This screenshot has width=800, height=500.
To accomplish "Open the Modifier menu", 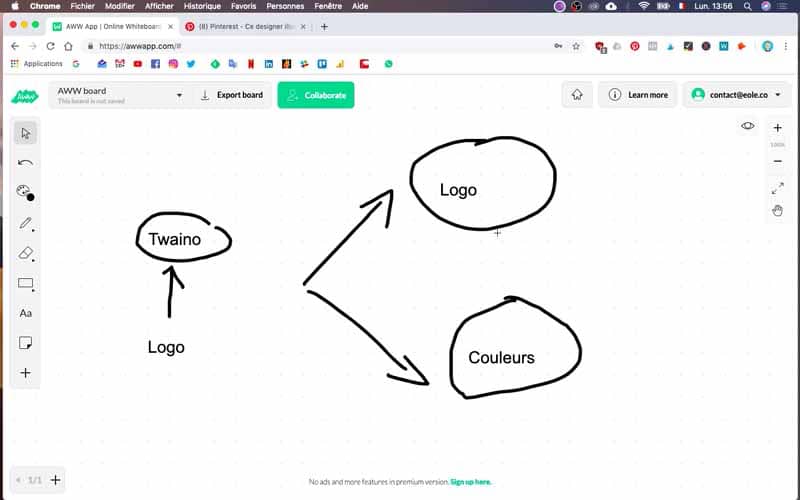I will pyautogui.click(x=119, y=6).
